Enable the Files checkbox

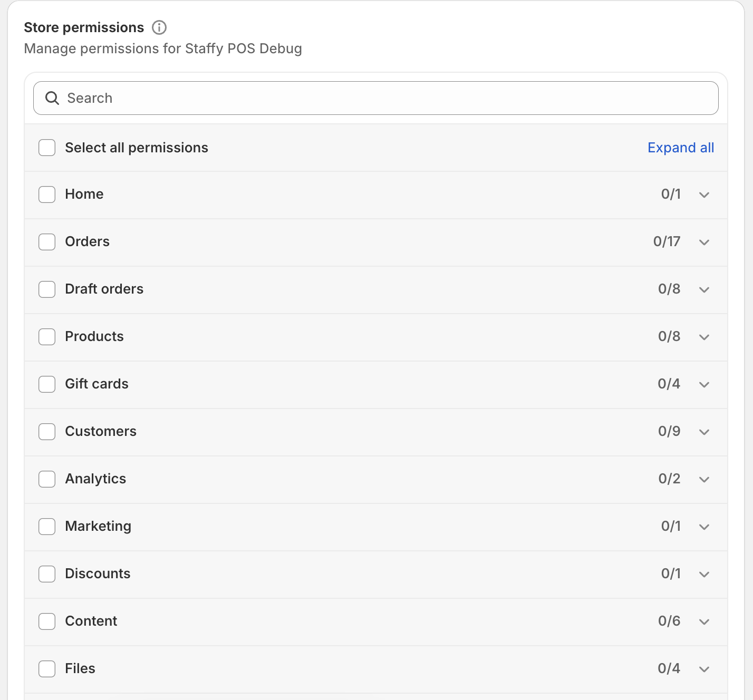[x=47, y=668]
